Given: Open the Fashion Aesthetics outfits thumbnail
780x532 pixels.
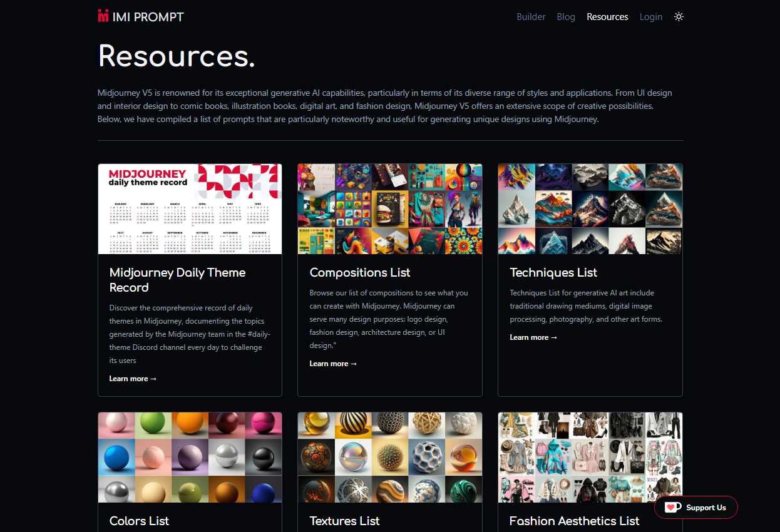Looking at the screenshot, I should pyautogui.click(x=590, y=458).
